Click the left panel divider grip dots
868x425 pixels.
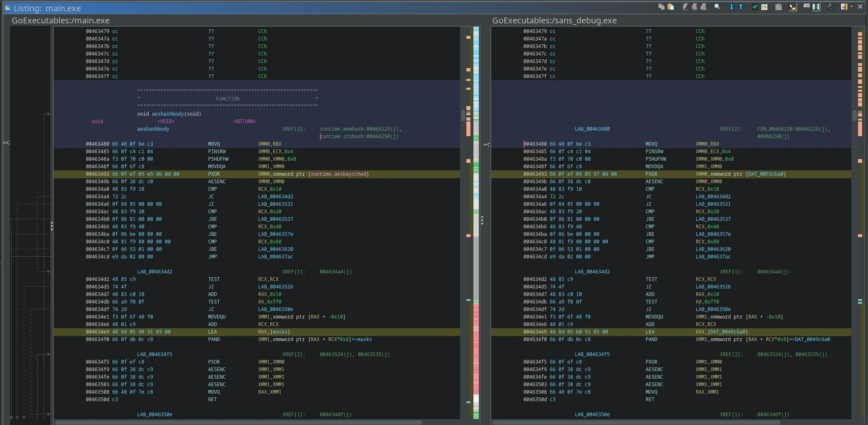point(52,226)
